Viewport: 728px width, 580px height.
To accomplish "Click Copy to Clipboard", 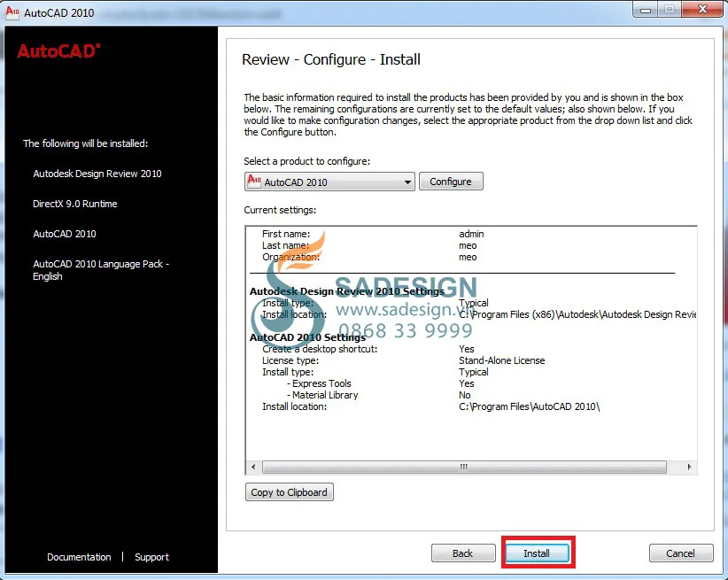I will [x=289, y=491].
